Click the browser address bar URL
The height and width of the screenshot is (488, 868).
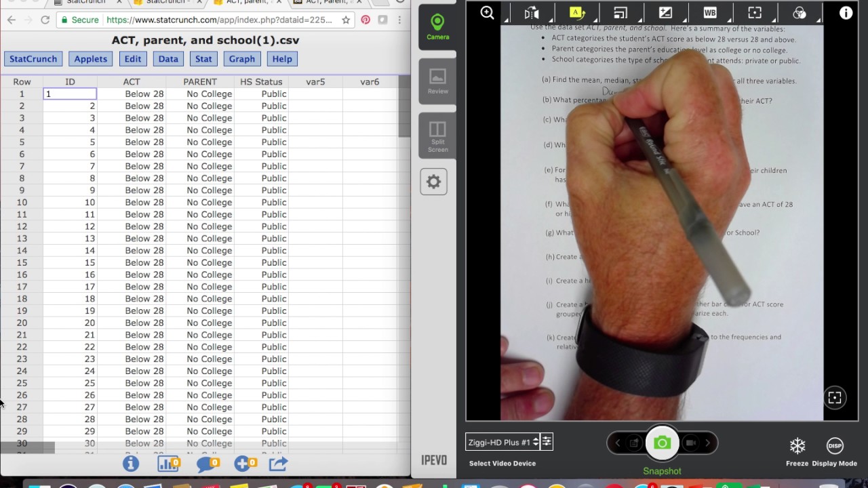(219, 20)
